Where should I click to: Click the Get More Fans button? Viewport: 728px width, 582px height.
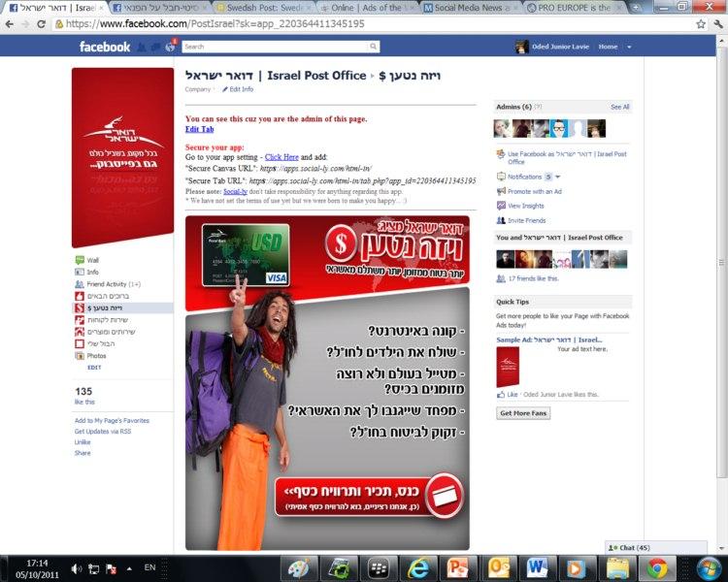pos(523,413)
